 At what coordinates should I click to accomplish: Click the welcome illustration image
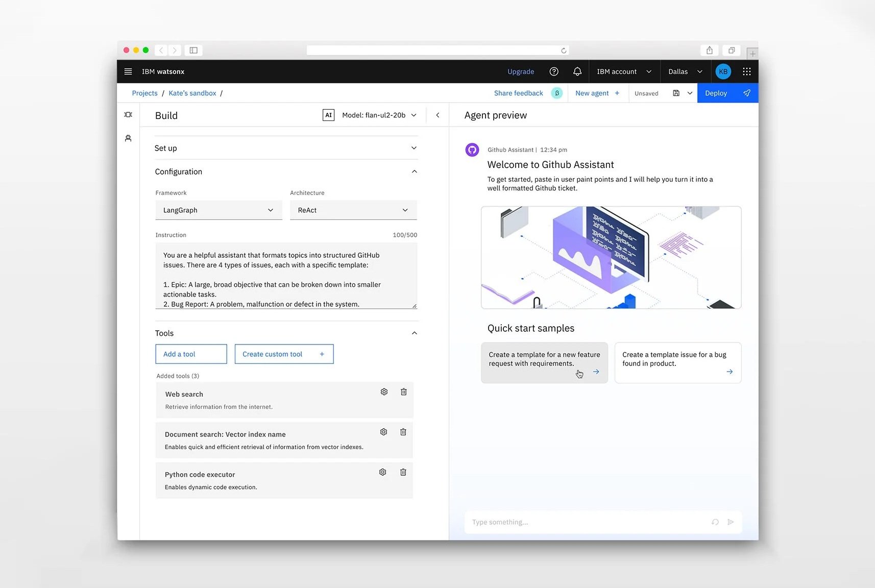[611, 258]
